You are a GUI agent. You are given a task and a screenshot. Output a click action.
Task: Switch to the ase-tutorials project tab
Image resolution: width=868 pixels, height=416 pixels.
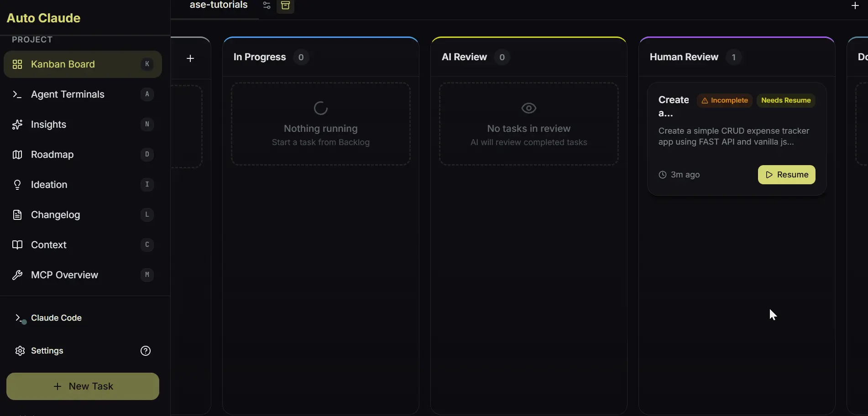(219, 5)
